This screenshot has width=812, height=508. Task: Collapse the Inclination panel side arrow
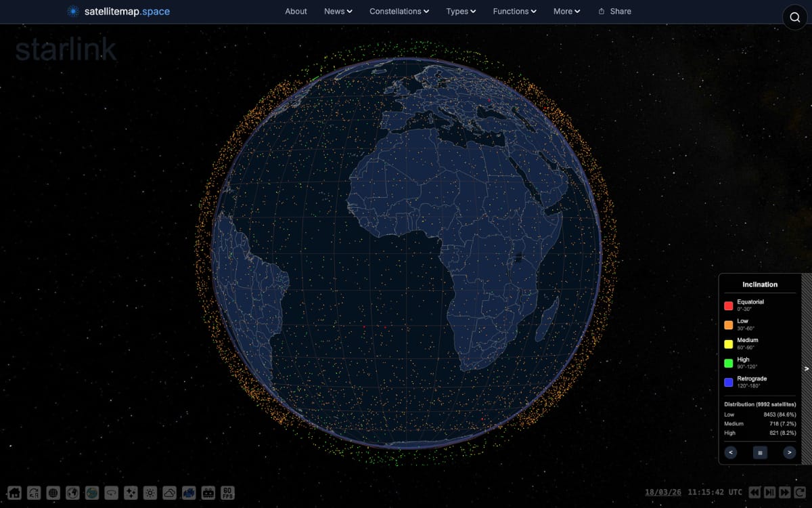point(807,369)
